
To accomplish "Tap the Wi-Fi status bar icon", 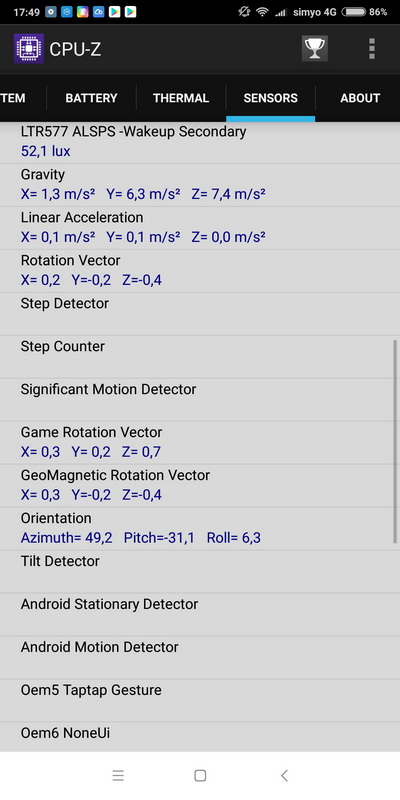I will tap(262, 12).
